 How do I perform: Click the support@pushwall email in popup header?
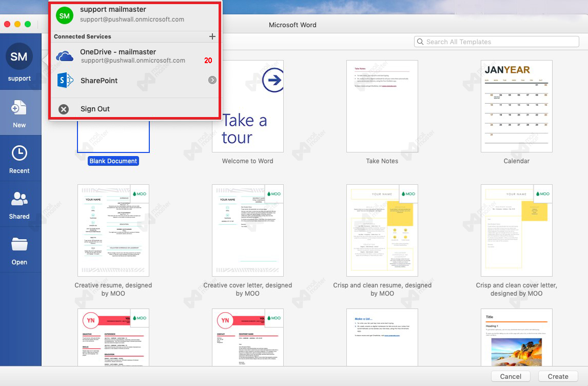point(132,19)
